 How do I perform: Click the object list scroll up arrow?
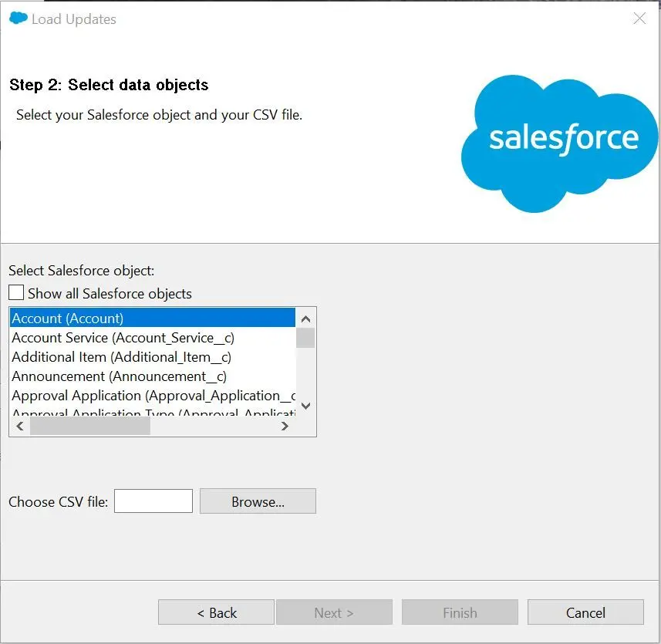point(306,319)
